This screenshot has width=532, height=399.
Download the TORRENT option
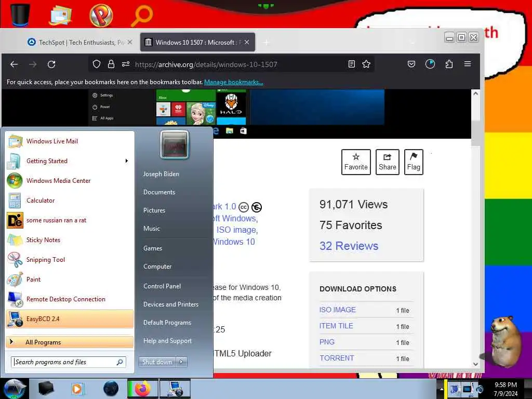pos(337,358)
